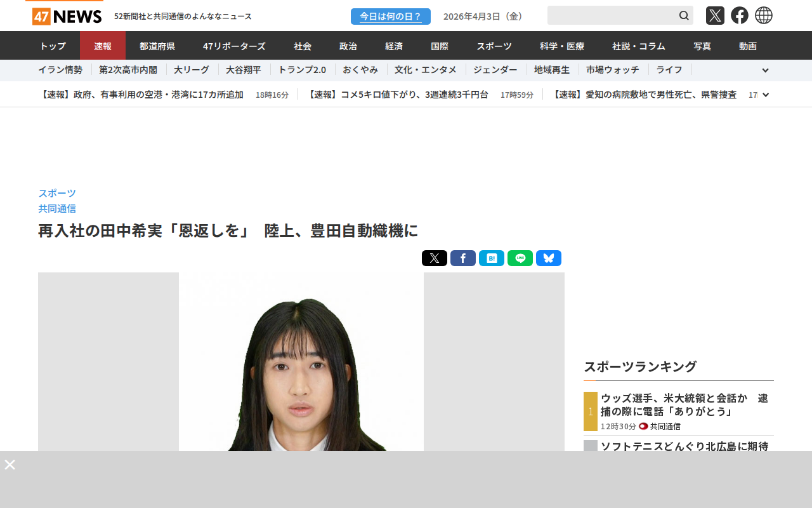Open the ライフ topic

[x=669, y=70]
